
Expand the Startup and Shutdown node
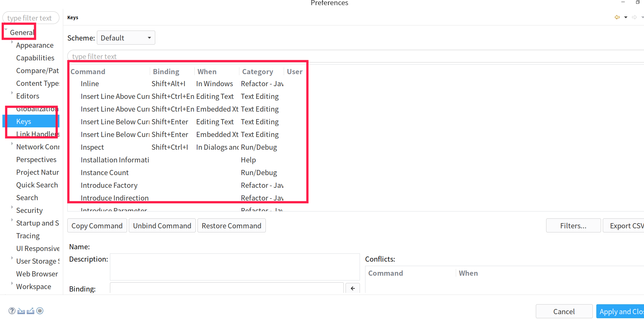click(x=12, y=220)
